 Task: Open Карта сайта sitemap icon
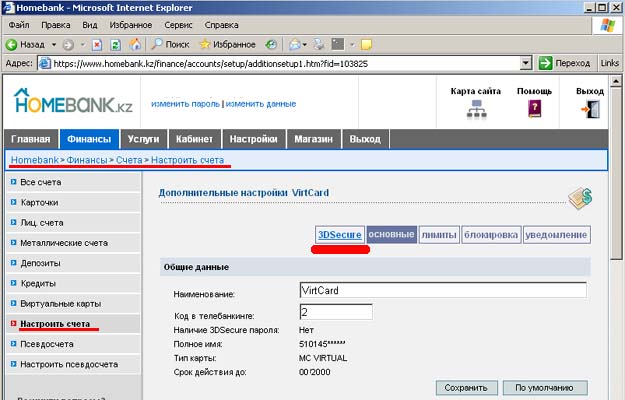(476, 109)
